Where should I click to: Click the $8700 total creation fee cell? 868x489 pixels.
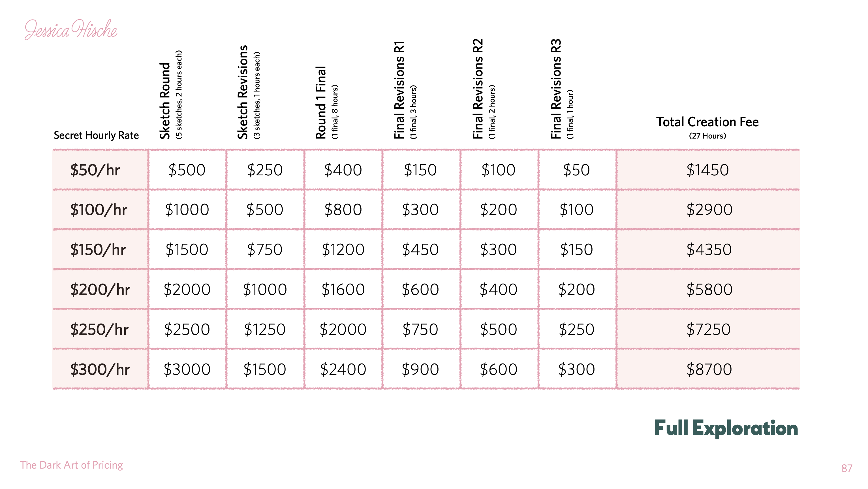pyautogui.click(x=709, y=369)
